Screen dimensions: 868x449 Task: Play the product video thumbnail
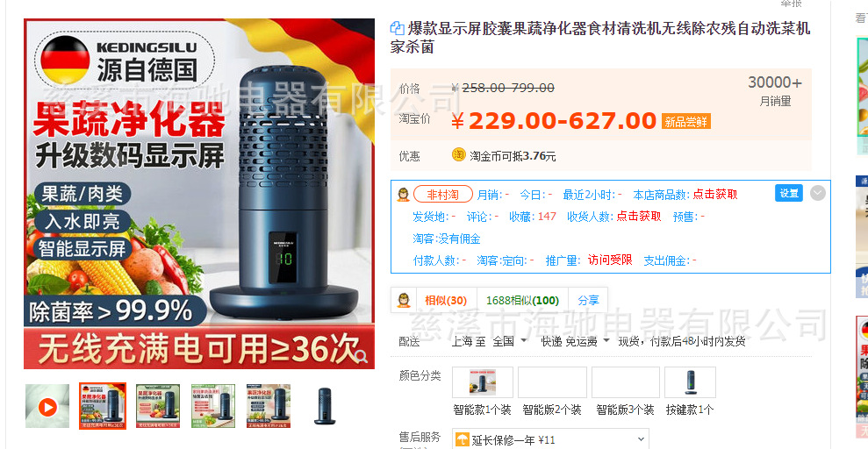tap(47, 406)
